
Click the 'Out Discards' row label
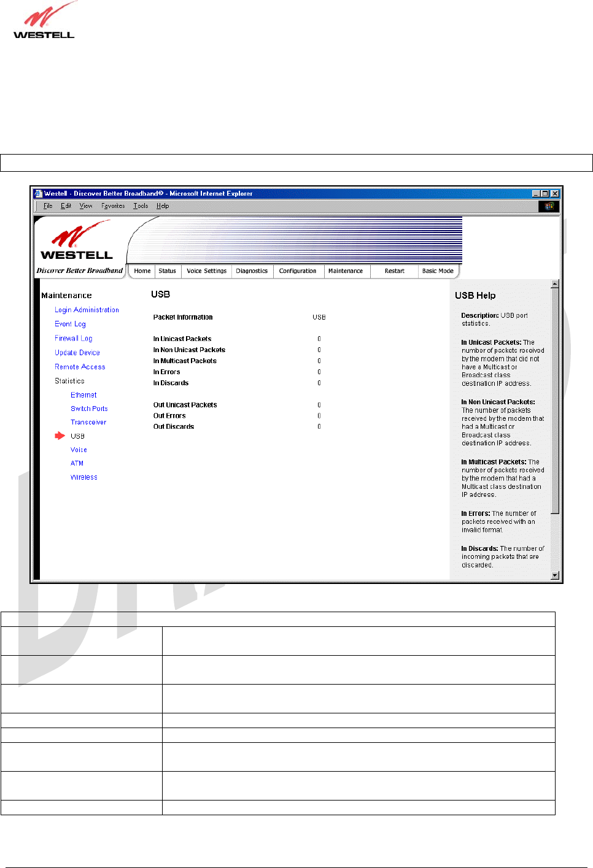(x=174, y=427)
